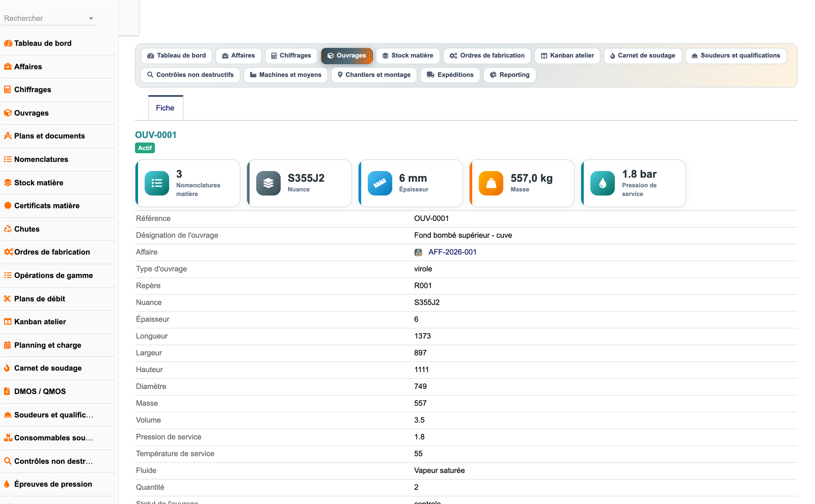This screenshot has width=815, height=504.
Task: Click the Planning et charge calendar icon
Action: pyautogui.click(x=8, y=345)
